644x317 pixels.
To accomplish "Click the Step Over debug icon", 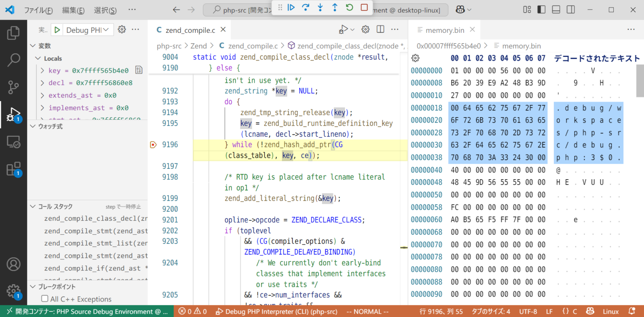I will (306, 7).
